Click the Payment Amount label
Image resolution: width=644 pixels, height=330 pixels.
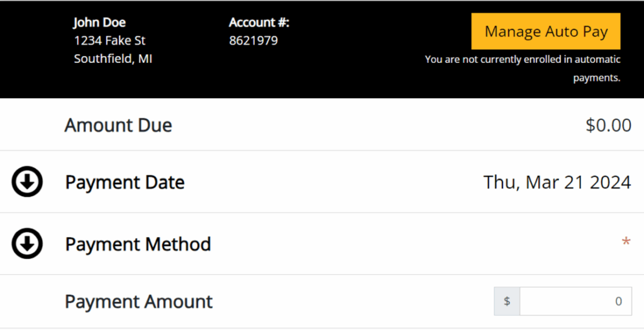(139, 302)
